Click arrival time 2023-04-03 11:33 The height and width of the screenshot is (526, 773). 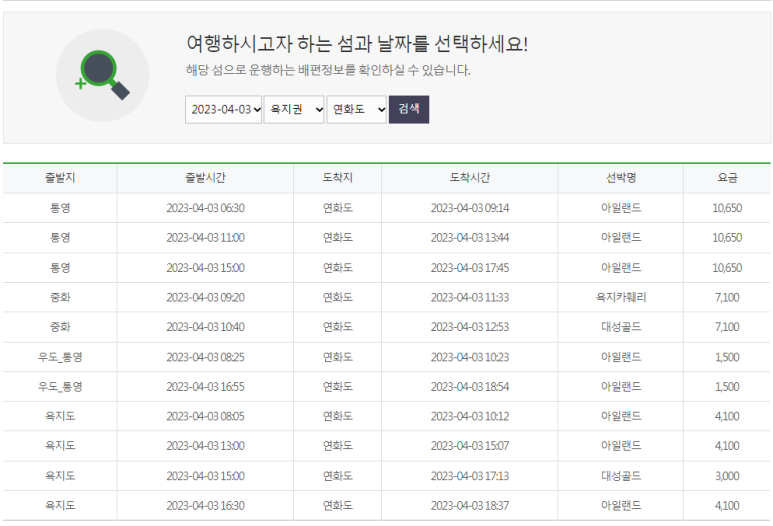tap(469, 297)
